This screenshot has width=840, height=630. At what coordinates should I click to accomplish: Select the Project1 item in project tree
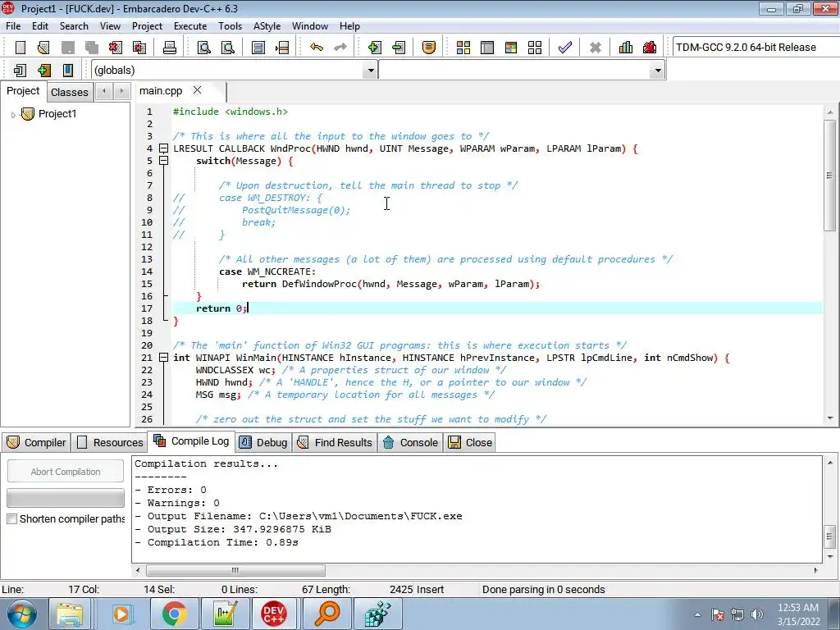(x=57, y=114)
